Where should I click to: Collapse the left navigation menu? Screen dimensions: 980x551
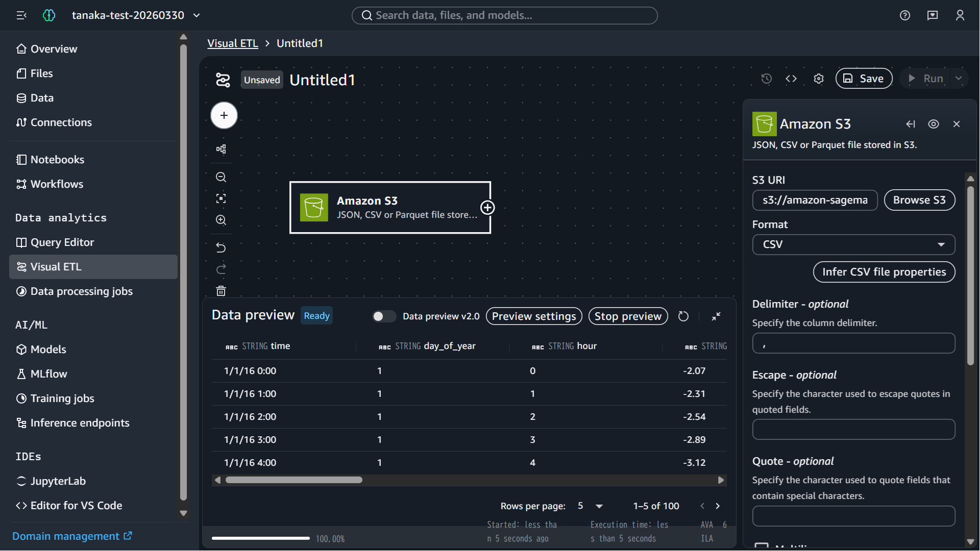pyautogui.click(x=21, y=15)
